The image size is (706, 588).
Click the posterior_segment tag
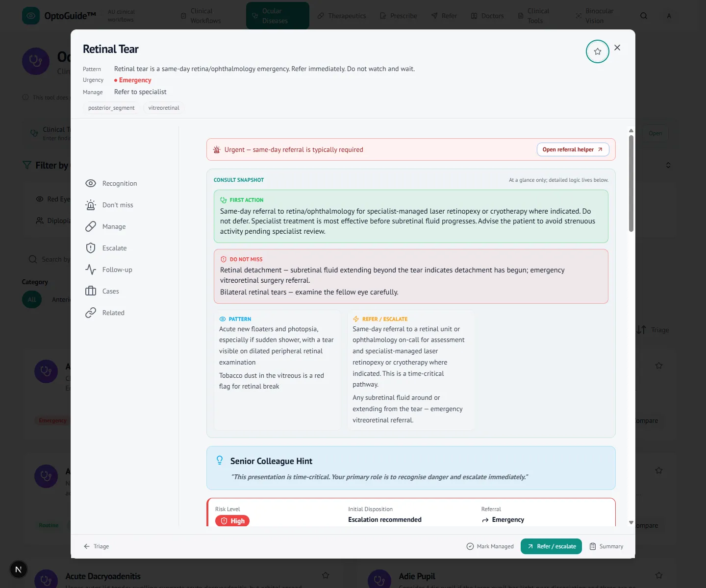(x=111, y=108)
